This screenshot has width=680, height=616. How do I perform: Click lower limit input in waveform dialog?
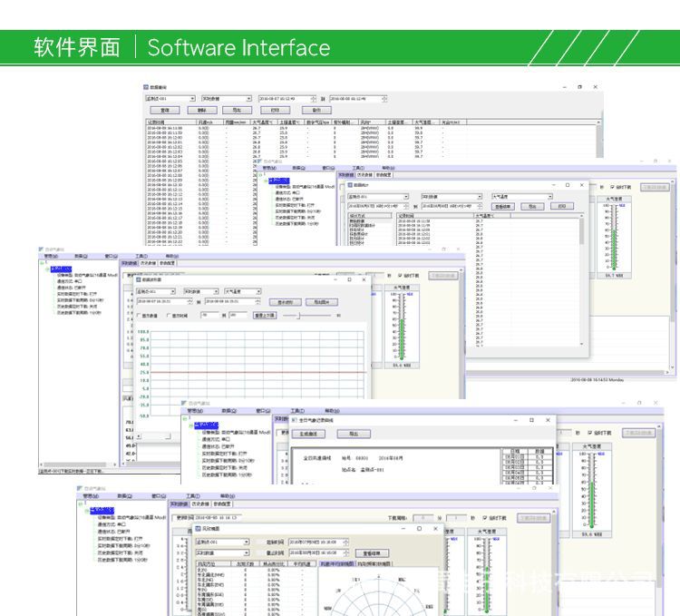point(210,316)
